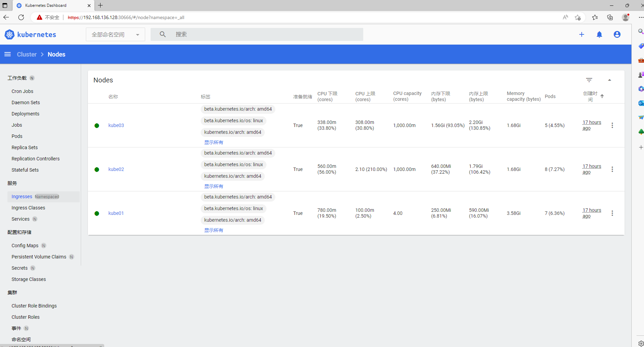Open Deployments in sidebar
This screenshot has height=347, width=644.
(x=25, y=114)
